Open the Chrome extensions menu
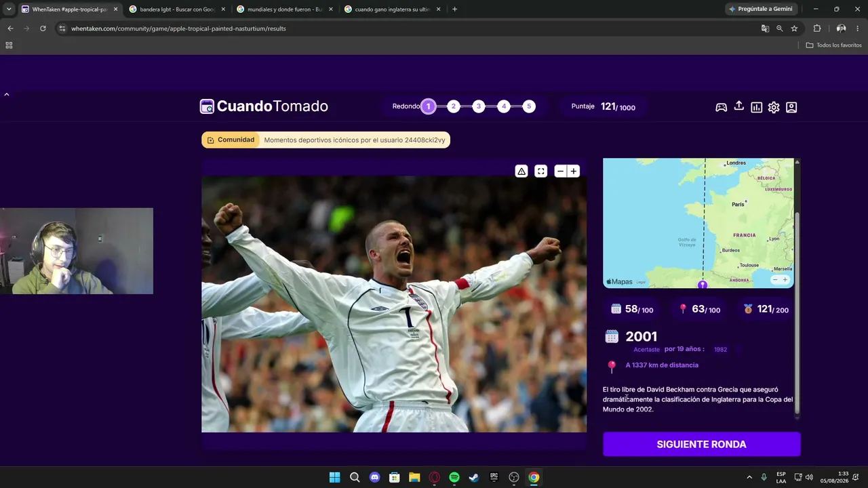 817,28
